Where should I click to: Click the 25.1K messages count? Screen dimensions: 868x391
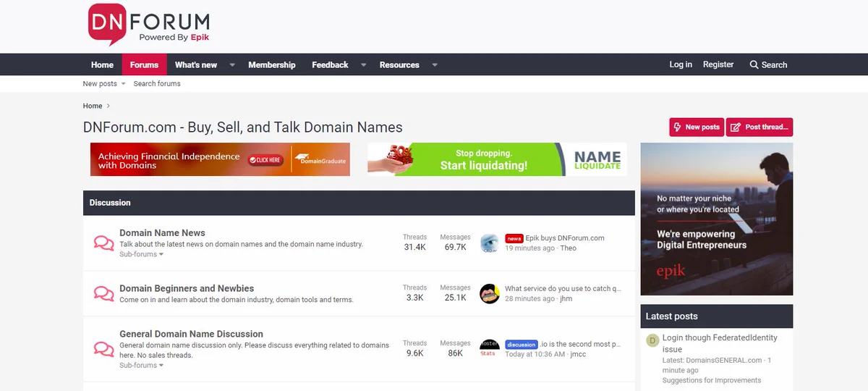pos(455,298)
